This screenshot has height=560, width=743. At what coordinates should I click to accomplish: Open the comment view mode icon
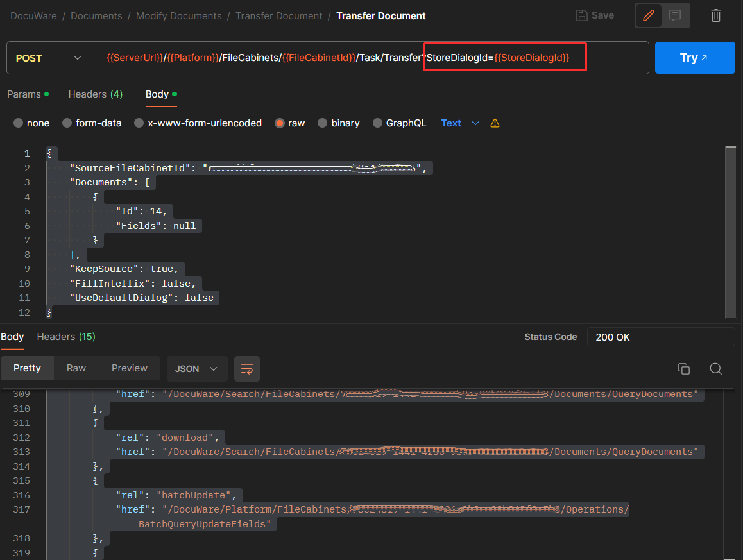click(675, 15)
